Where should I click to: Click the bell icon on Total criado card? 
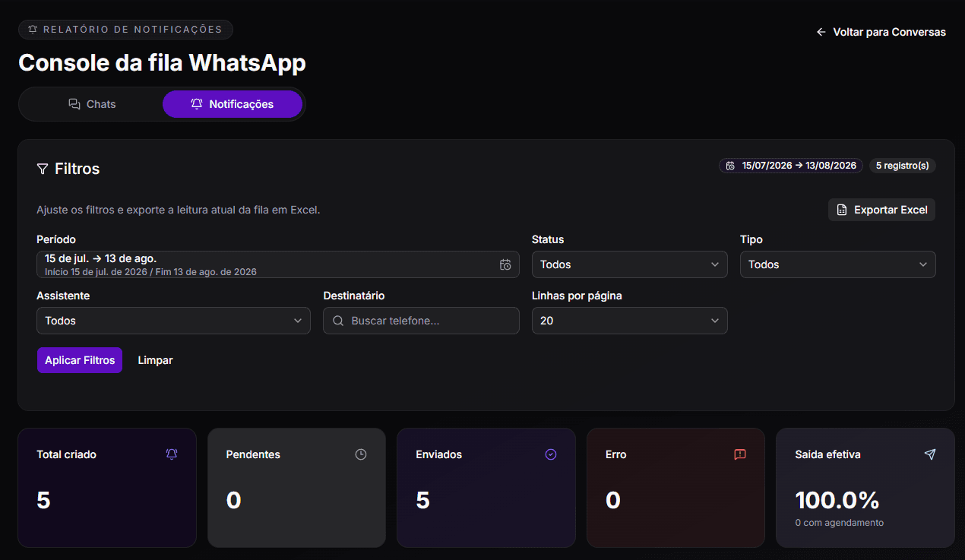[172, 454]
